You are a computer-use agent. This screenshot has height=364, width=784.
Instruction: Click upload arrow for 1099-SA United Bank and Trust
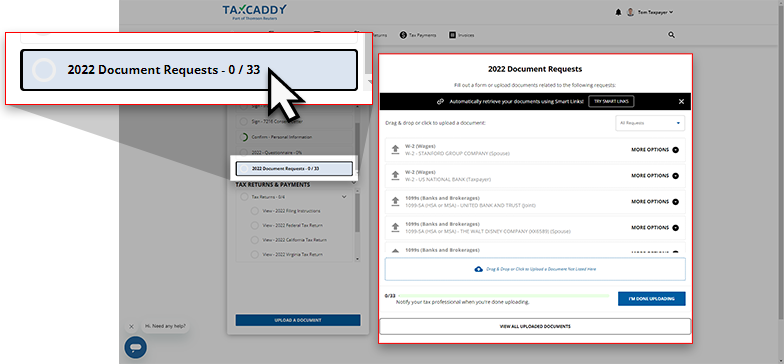pos(395,202)
